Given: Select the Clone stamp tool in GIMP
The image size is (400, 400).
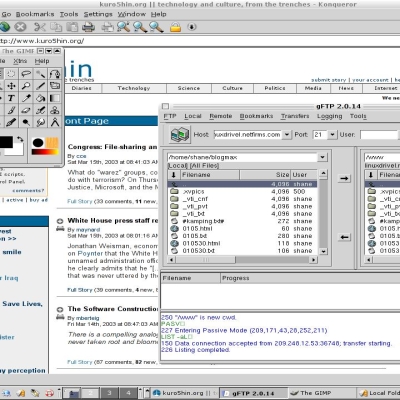Looking at the screenshot, I should [55, 110].
